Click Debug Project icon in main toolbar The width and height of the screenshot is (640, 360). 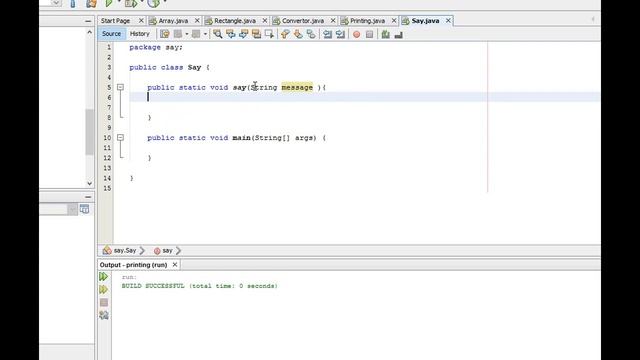click(x=131, y=3)
